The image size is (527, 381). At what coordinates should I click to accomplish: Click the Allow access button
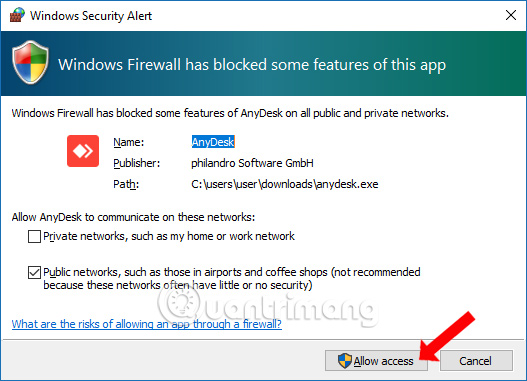coord(376,361)
